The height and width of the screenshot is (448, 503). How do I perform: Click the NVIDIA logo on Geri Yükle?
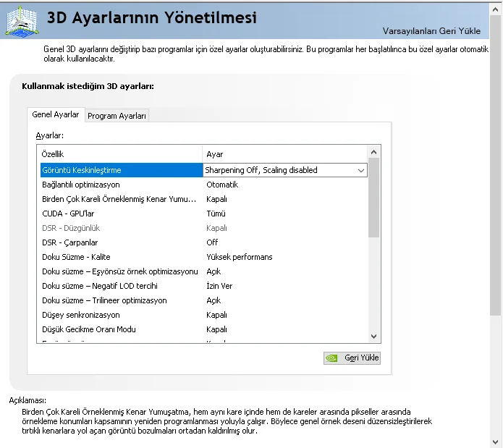coord(332,358)
